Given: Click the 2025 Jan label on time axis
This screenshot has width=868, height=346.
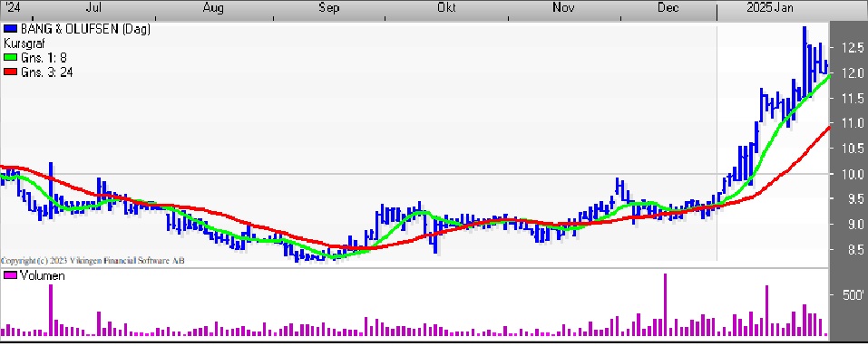Looking at the screenshot, I should 770,8.
